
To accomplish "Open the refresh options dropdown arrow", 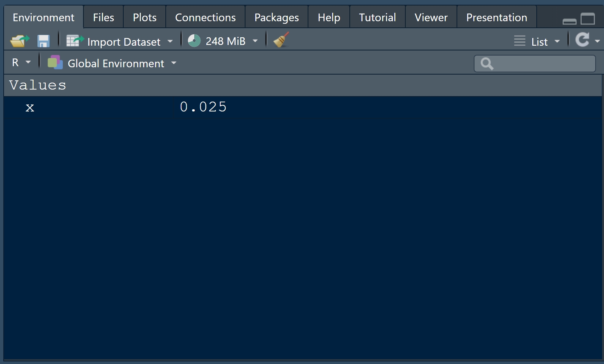I will tap(597, 41).
